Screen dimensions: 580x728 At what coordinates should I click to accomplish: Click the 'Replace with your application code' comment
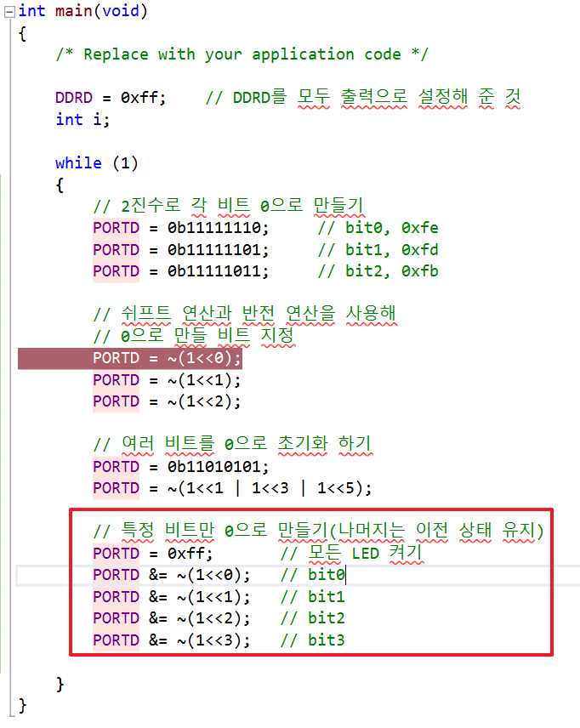(x=242, y=54)
